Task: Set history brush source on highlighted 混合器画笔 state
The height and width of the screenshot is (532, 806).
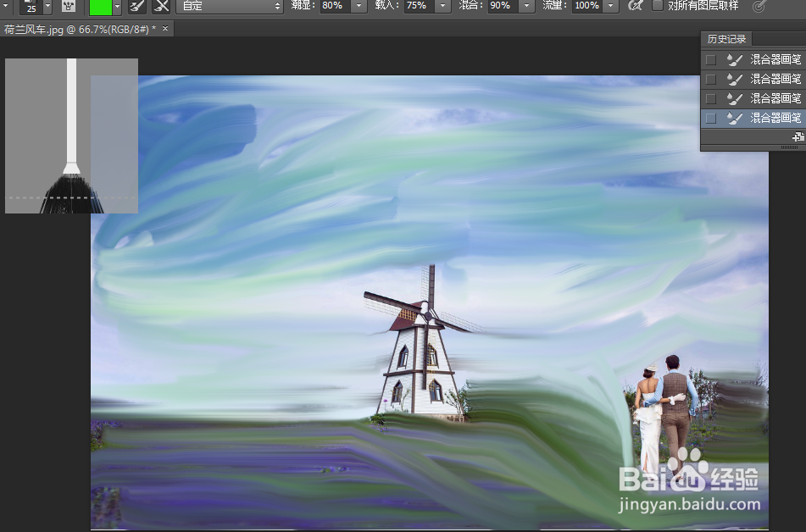Action: pyautogui.click(x=711, y=119)
